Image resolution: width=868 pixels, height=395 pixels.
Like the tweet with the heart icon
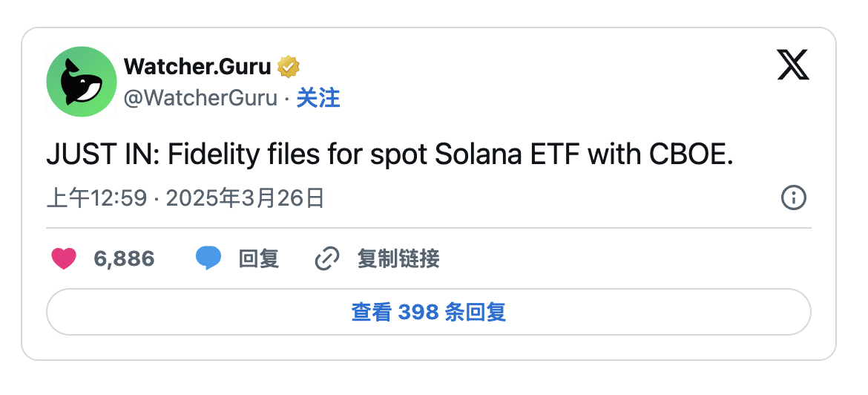tap(64, 258)
